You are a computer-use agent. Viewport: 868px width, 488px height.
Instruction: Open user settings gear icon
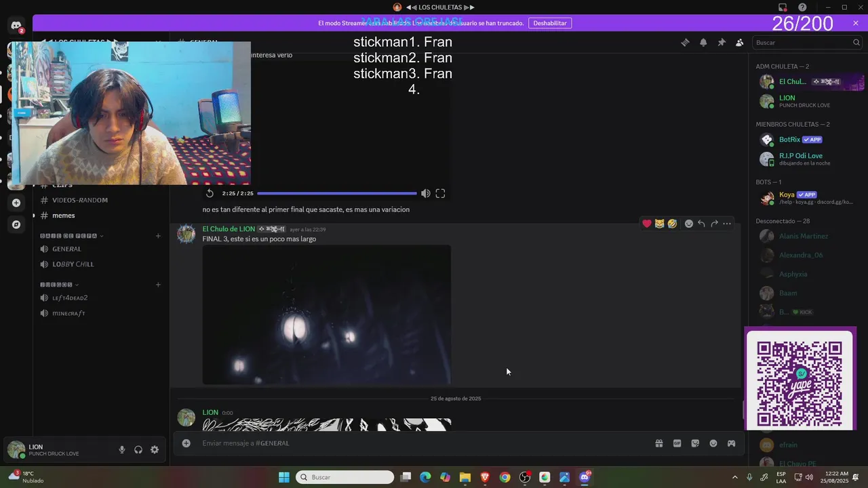pos(155,449)
